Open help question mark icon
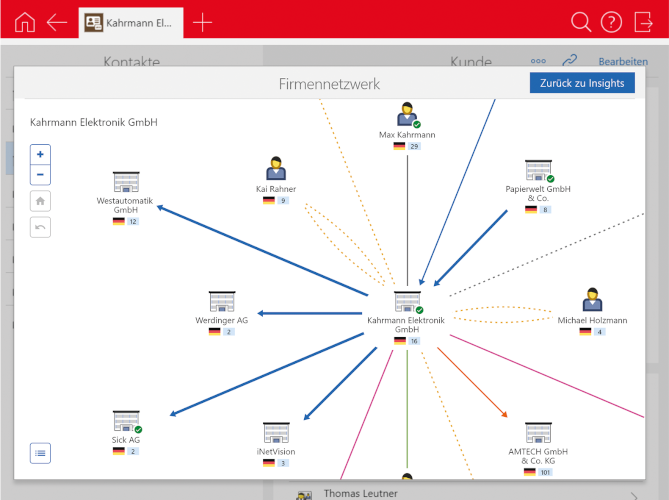The height and width of the screenshot is (500, 669). coord(611,22)
